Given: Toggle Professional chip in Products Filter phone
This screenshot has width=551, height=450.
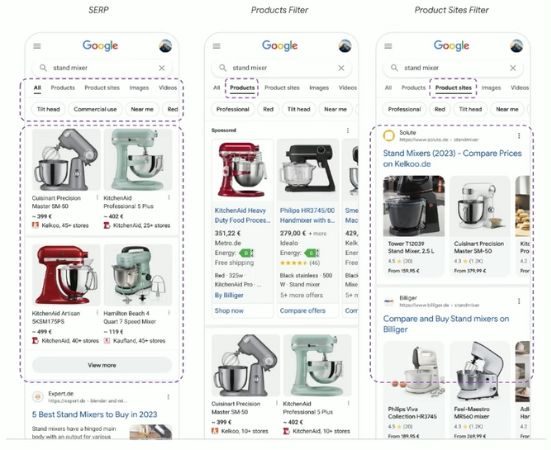Looking at the screenshot, I should coord(233,109).
